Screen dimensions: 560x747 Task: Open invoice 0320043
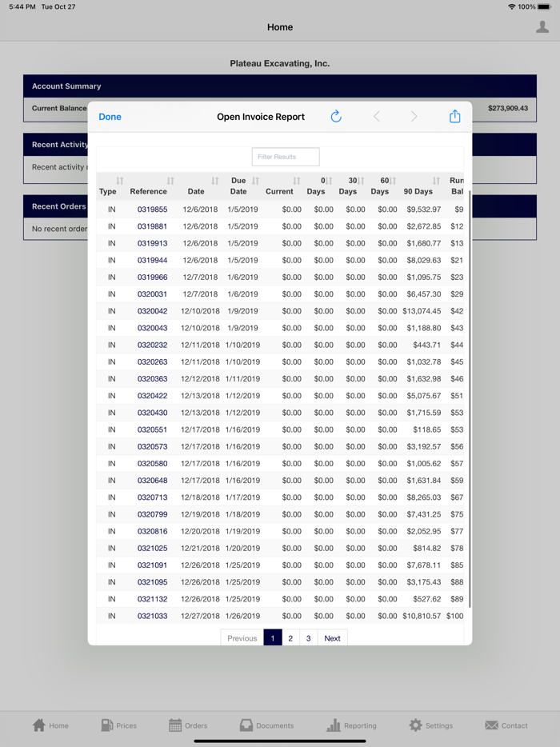[153, 328]
